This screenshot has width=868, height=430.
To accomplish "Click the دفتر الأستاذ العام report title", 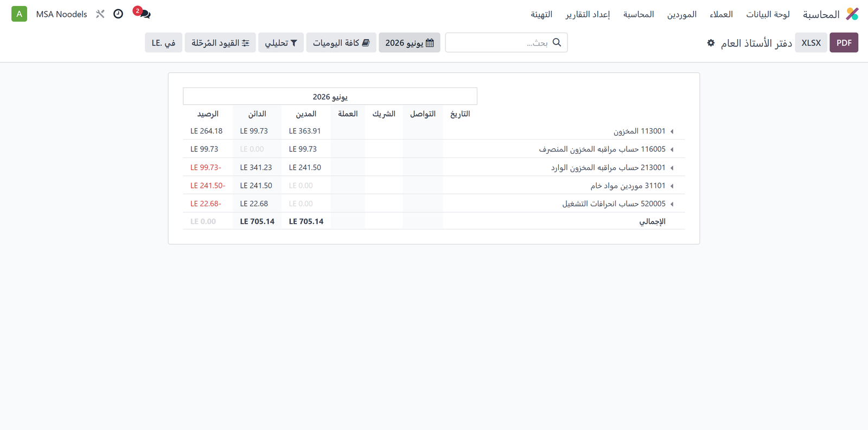I will point(756,43).
